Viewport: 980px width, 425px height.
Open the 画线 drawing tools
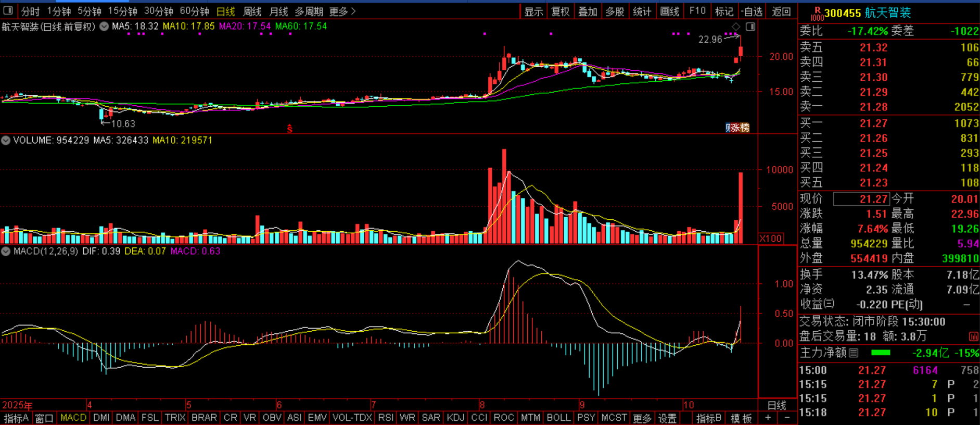[669, 11]
